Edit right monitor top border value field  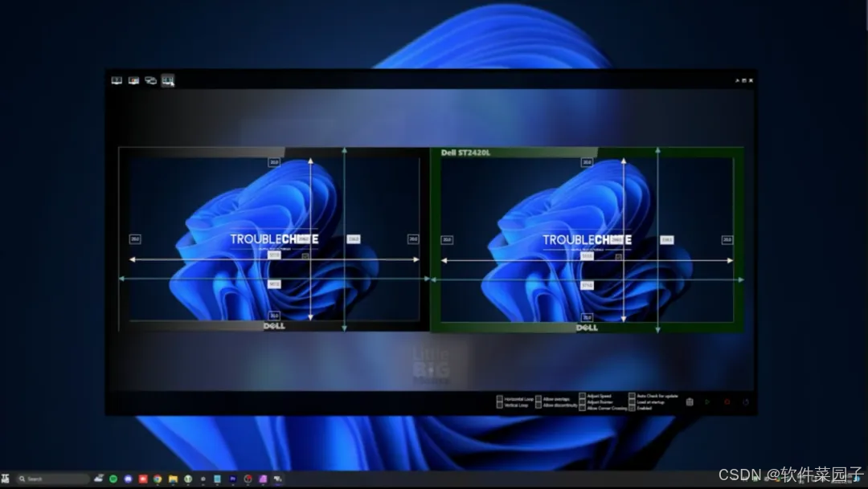click(x=587, y=162)
